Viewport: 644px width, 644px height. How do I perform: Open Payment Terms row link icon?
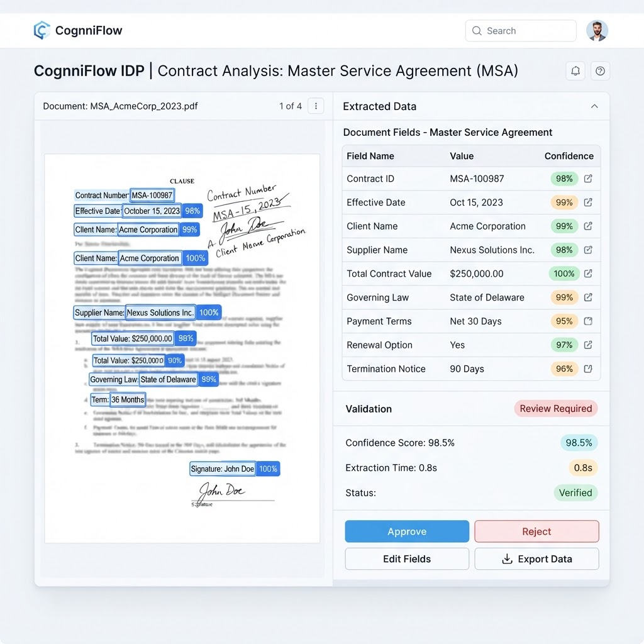[588, 321]
